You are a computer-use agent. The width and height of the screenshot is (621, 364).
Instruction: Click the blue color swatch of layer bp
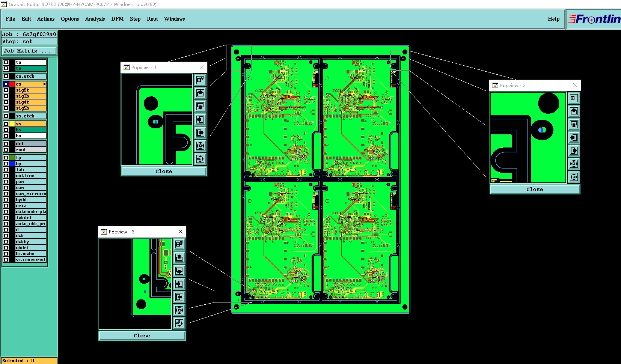[x=12, y=164]
